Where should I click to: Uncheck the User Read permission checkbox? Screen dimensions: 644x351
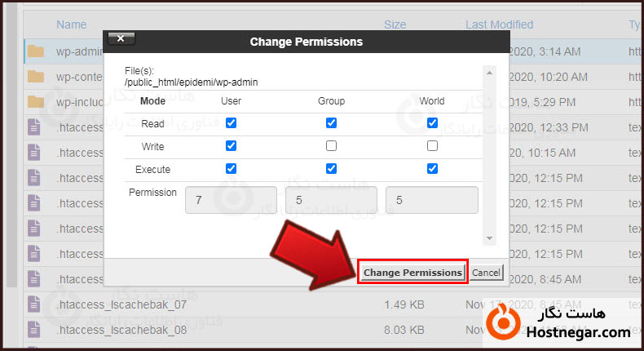tap(231, 123)
